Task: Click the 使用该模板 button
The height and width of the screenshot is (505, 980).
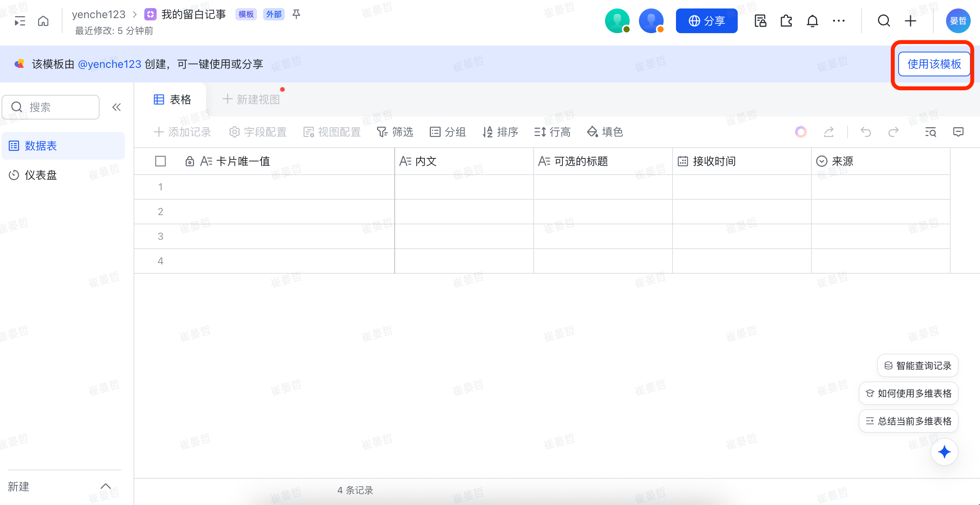Action: tap(934, 64)
